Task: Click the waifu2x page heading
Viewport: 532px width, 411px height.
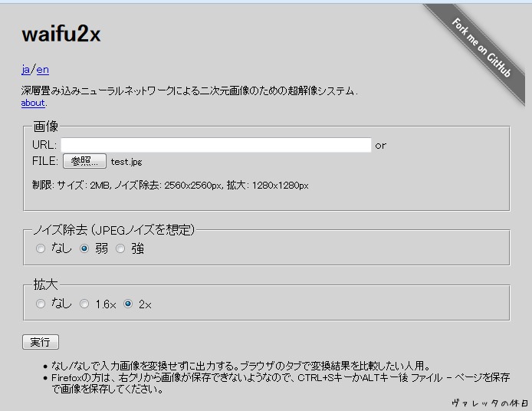Action: point(61,34)
